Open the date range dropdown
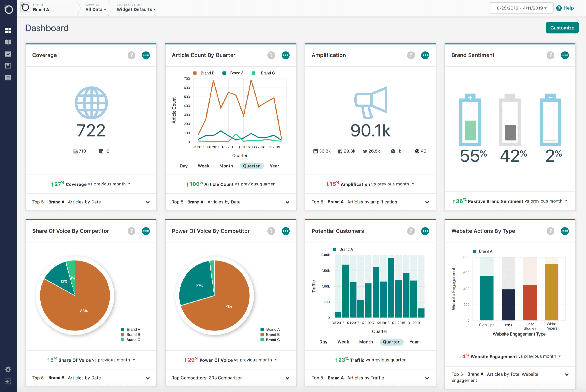Screen dimensions: 586x392 tap(521, 8)
